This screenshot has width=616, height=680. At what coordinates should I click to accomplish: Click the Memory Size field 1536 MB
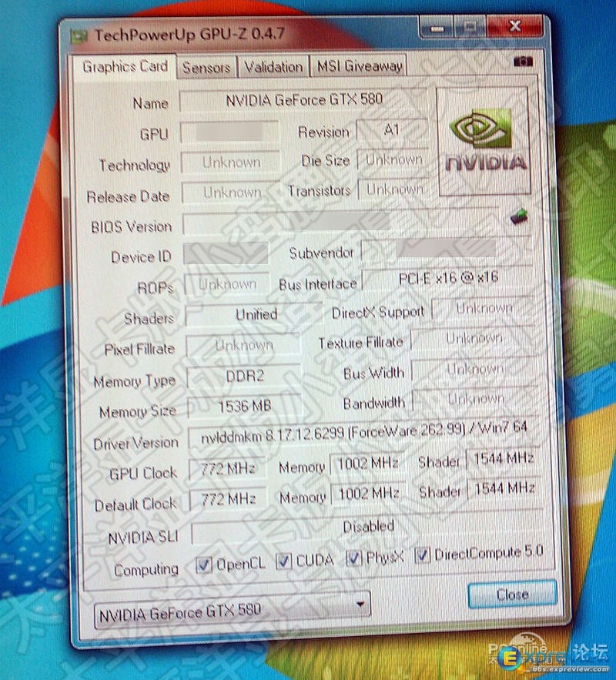[245, 407]
